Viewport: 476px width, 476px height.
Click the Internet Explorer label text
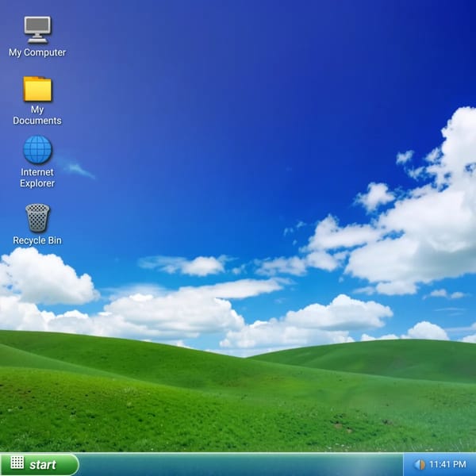pyautogui.click(x=37, y=178)
